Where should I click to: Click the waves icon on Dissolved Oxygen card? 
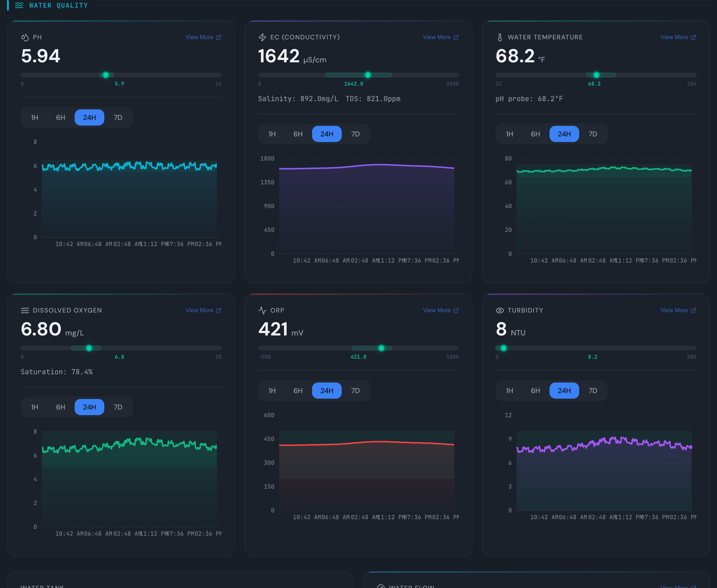[25, 310]
